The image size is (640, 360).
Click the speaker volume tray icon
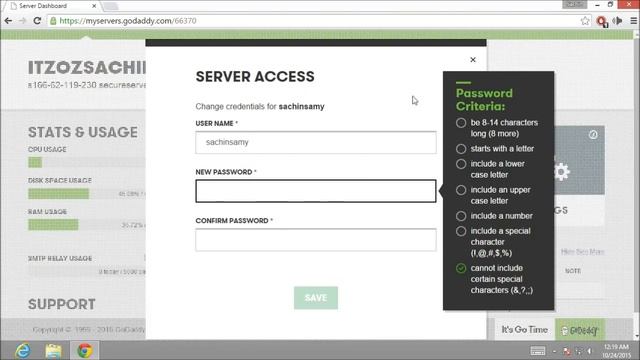click(x=589, y=351)
